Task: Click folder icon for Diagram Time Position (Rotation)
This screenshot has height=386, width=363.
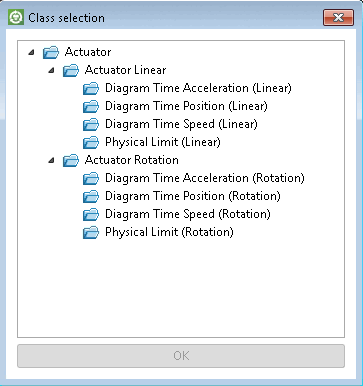Action: (91, 197)
